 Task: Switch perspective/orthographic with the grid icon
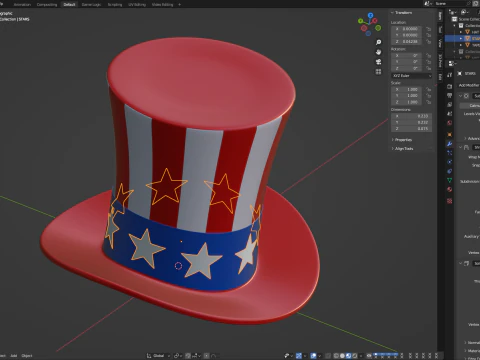point(378,72)
